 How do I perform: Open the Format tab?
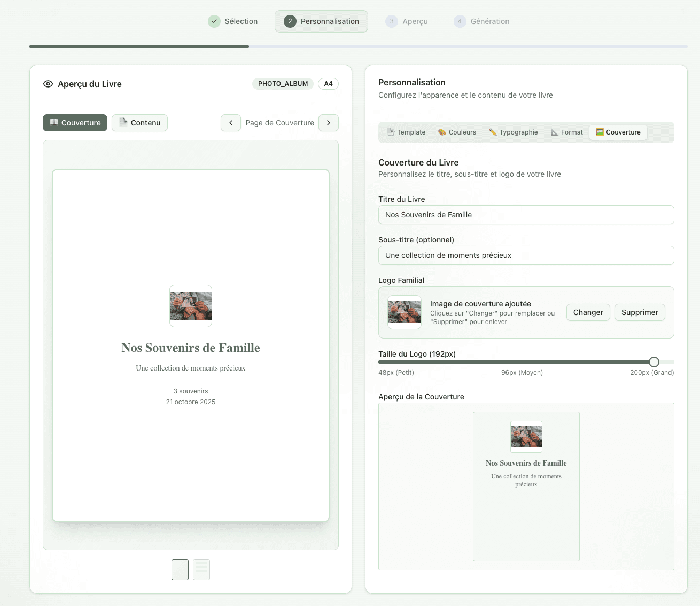(x=567, y=132)
